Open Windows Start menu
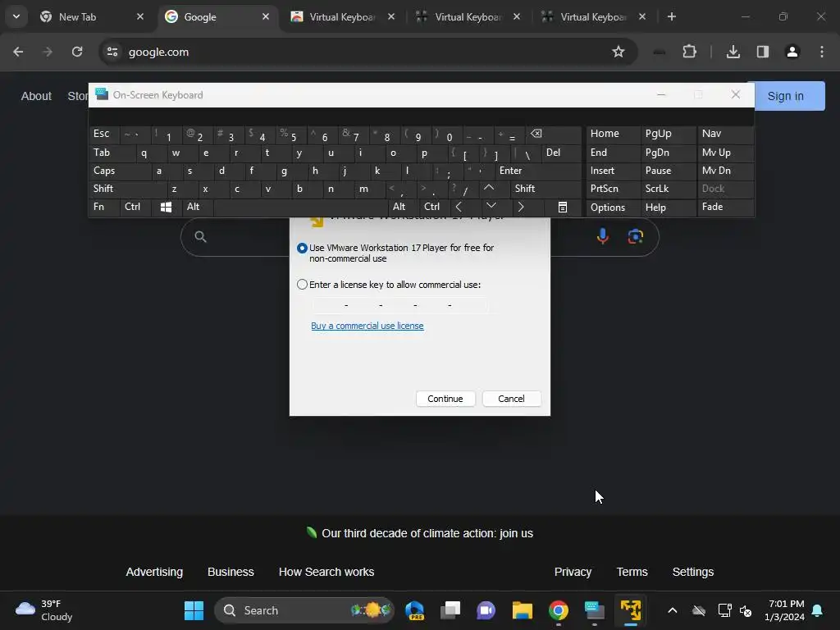 click(194, 610)
